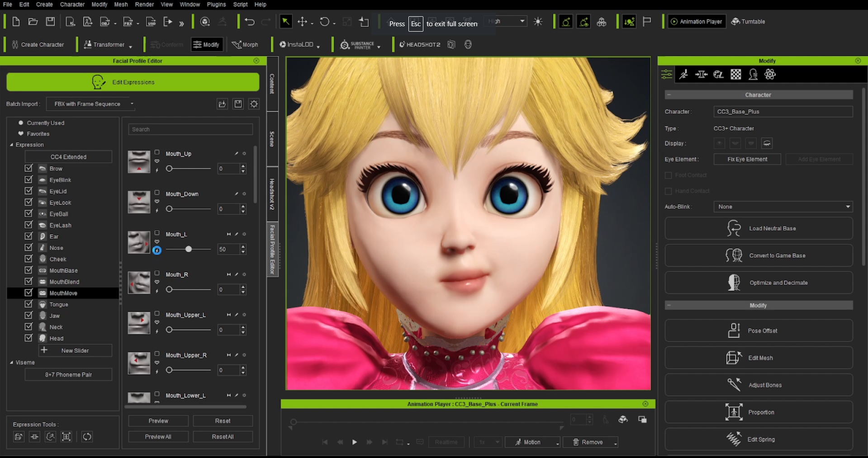Click Convert to Game Base

click(x=759, y=255)
